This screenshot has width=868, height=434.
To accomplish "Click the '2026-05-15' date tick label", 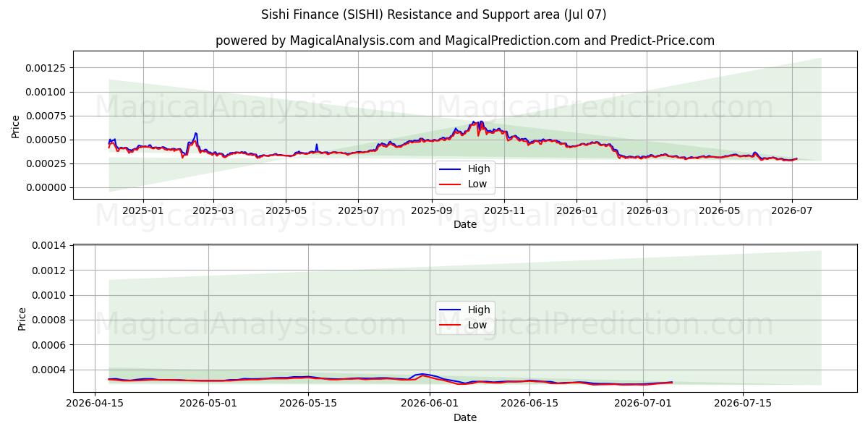I will pos(308,404).
